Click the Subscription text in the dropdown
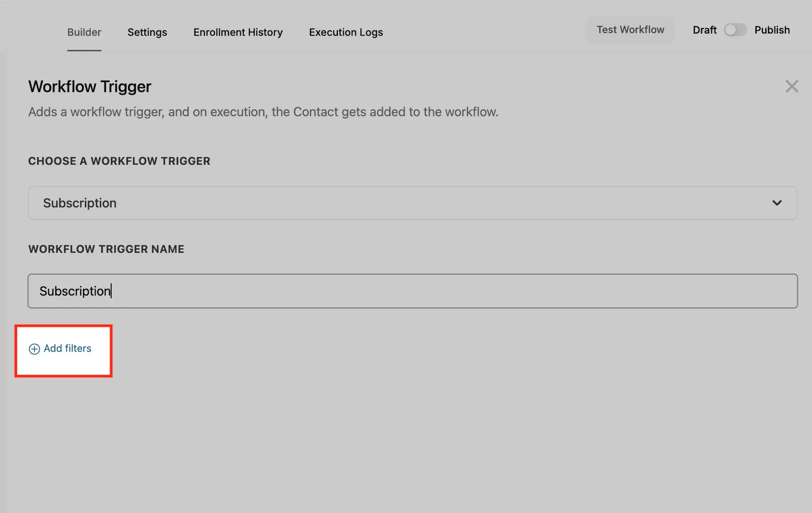 [80, 203]
